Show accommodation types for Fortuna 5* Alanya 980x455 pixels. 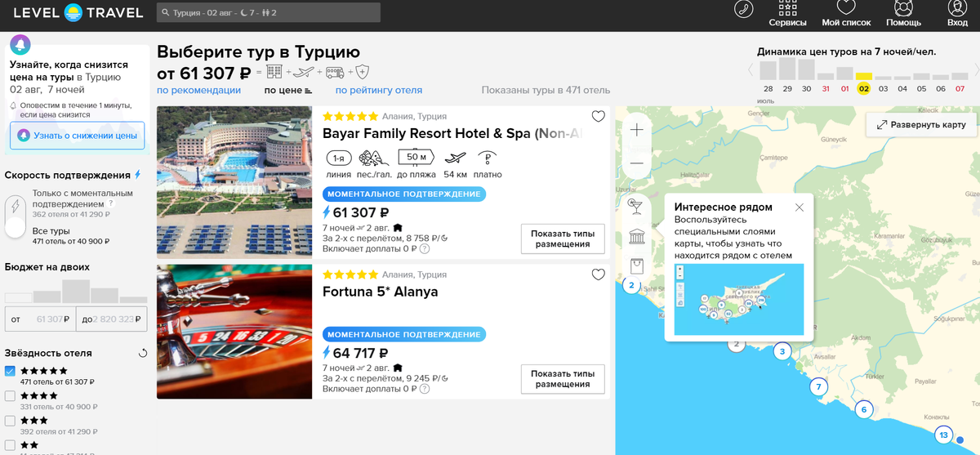(563, 379)
